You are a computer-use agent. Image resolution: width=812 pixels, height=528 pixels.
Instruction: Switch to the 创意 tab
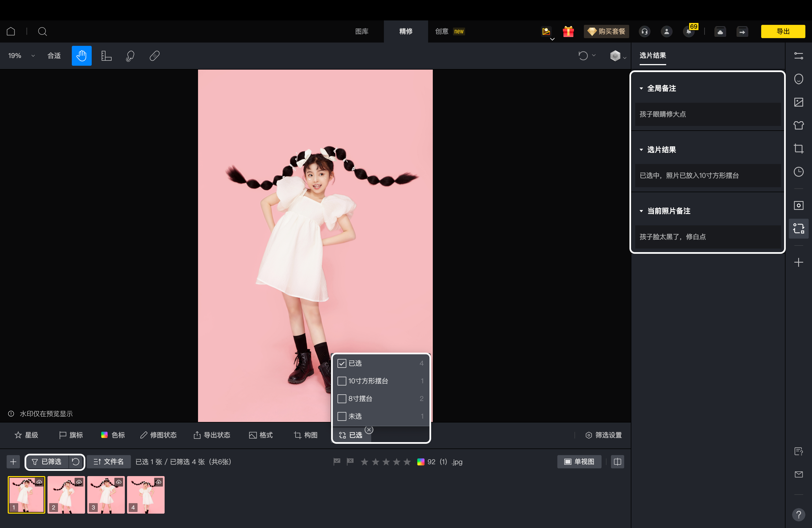pos(442,31)
